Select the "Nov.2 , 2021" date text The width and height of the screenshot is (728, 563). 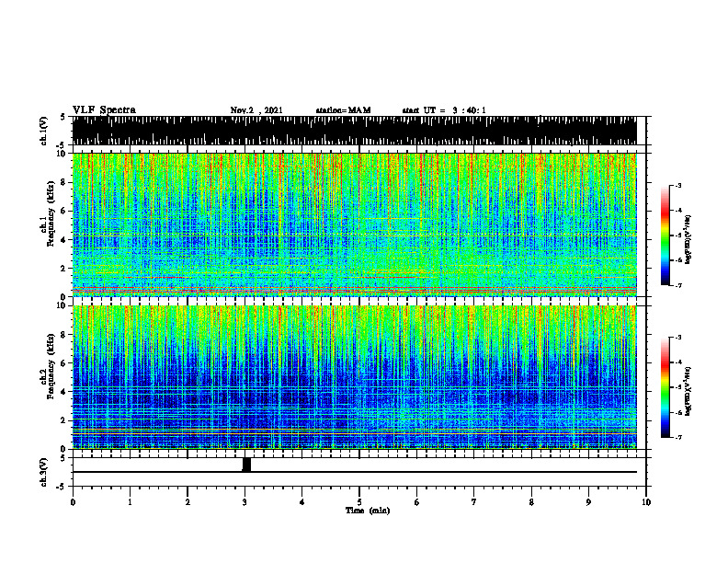[256, 110]
